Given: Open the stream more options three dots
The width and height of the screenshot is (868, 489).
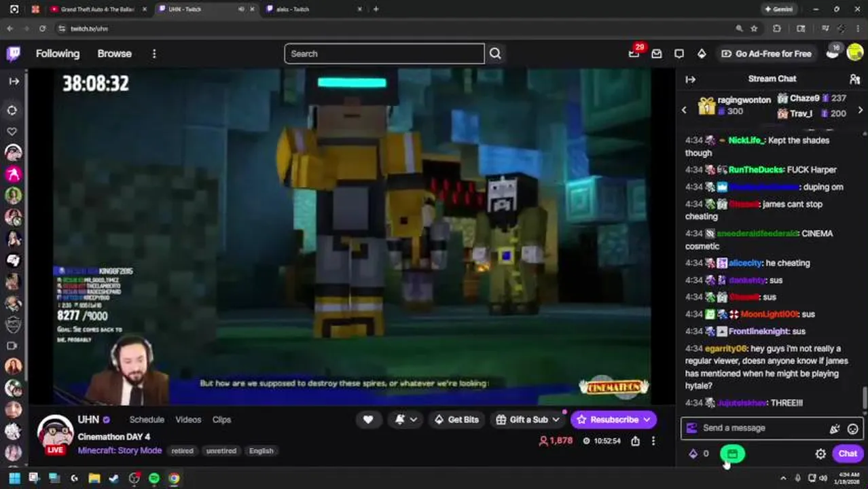Looking at the screenshot, I should [x=653, y=441].
